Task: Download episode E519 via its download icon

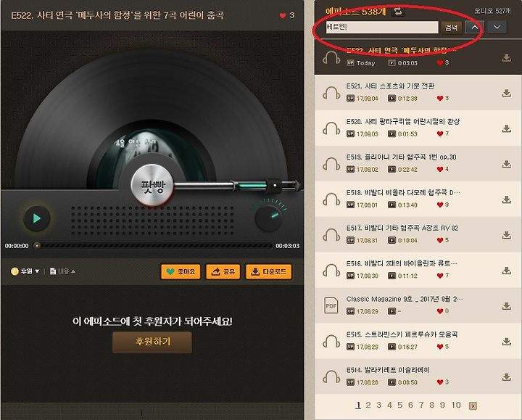Action: click(506, 164)
